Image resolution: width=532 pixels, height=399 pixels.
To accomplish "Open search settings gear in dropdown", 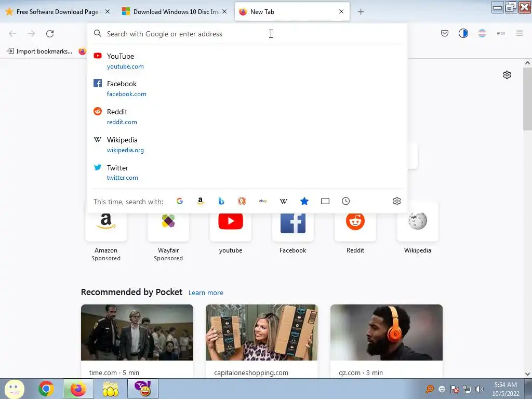I will click(396, 201).
